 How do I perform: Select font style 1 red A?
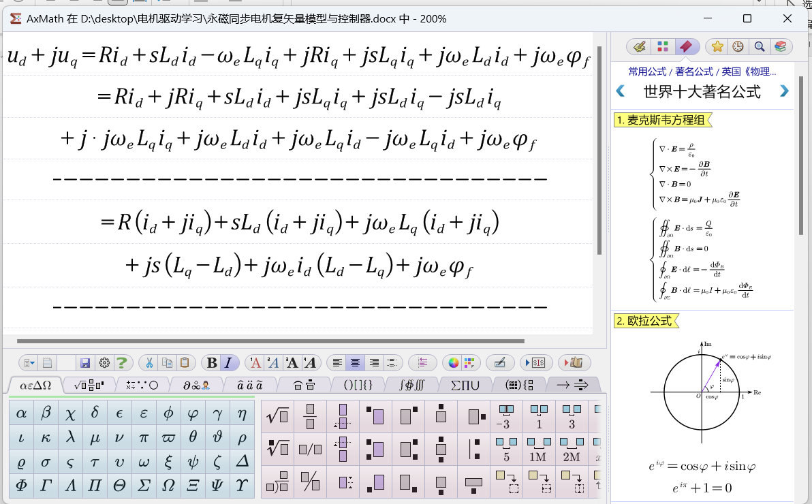(x=255, y=363)
